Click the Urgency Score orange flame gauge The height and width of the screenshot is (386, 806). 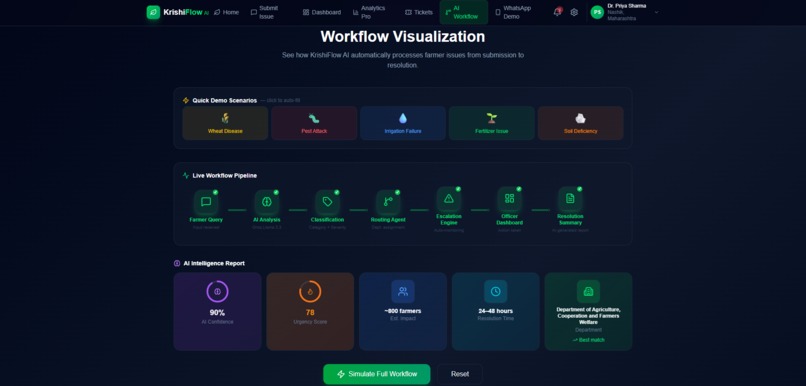[x=310, y=291]
